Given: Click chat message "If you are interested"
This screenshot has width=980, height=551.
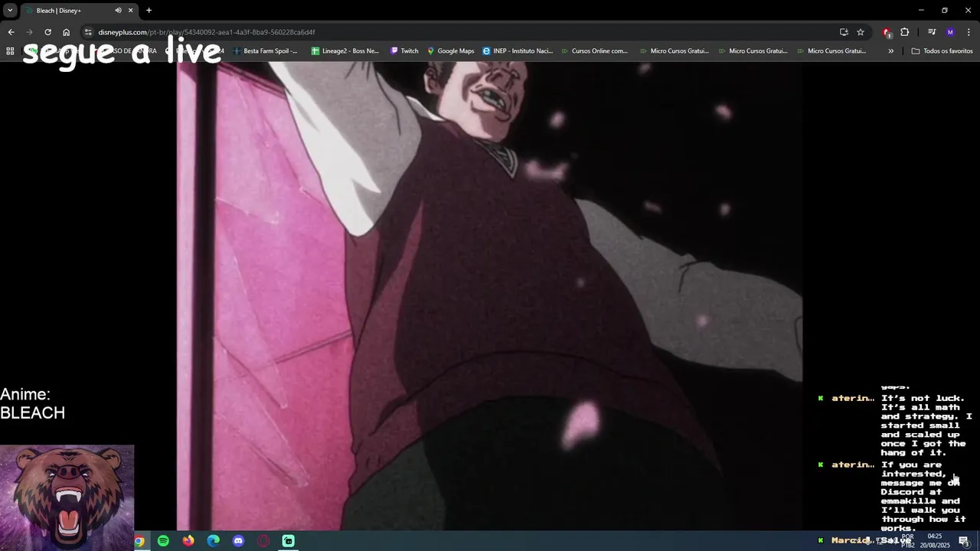Looking at the screenshot, I should click(923, 496).
